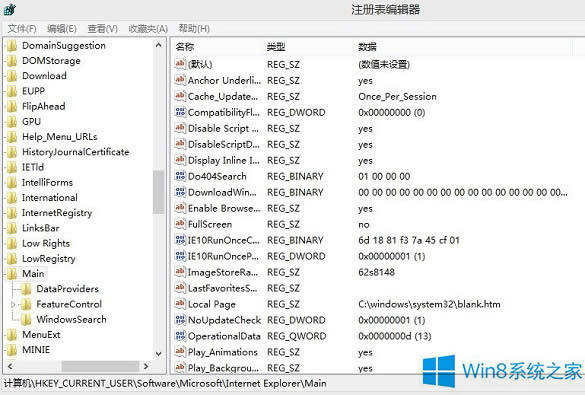This screenshot has height=395, width=585.
Task: Click binary icon for Do404Search value
Action: click(180, 176)
